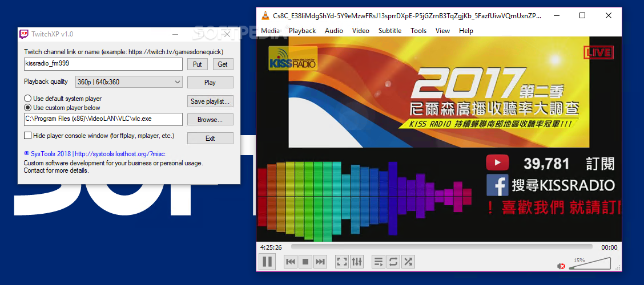Toggle VLC fullscreen mode

342,262
